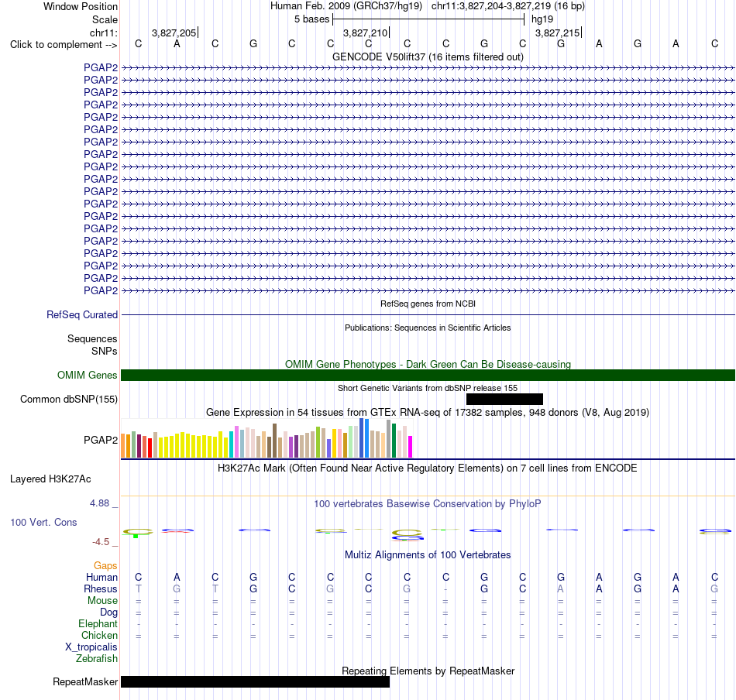Image resolution: width=736 pixels, height=700 pixels.
Task: Click the RepeatMasker side label
Action: tap(85, 682)
